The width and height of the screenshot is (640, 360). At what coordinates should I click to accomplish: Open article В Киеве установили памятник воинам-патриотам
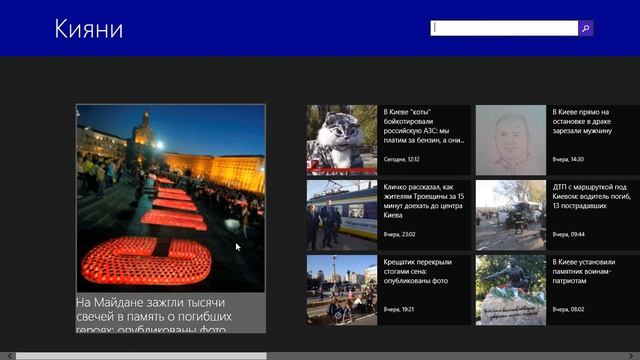coord(584,271)
